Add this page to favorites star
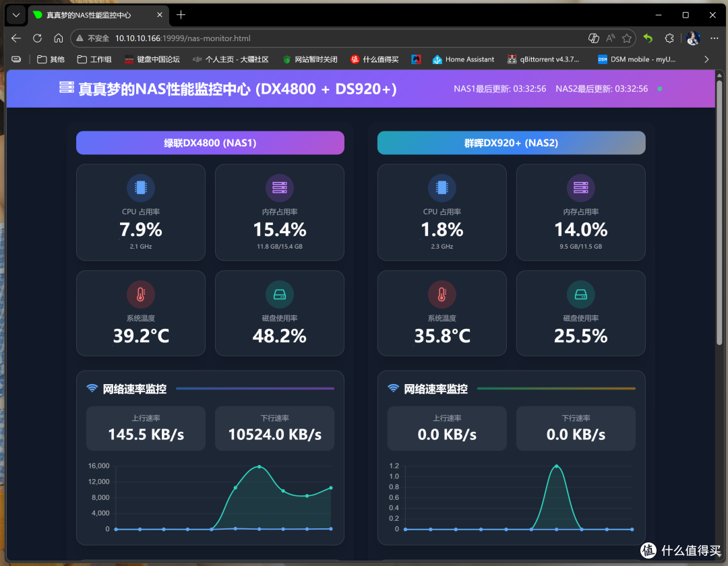This screenshot has height=566, width=728. 627,38
